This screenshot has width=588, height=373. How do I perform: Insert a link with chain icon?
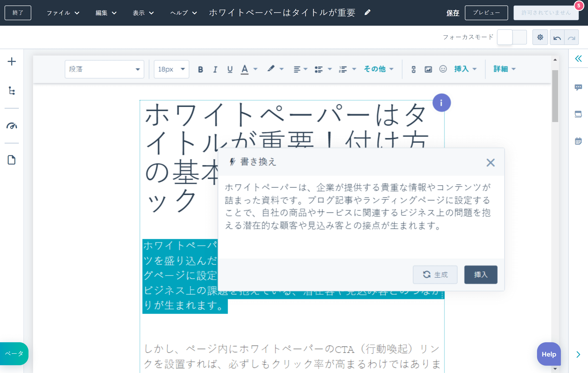413,69
